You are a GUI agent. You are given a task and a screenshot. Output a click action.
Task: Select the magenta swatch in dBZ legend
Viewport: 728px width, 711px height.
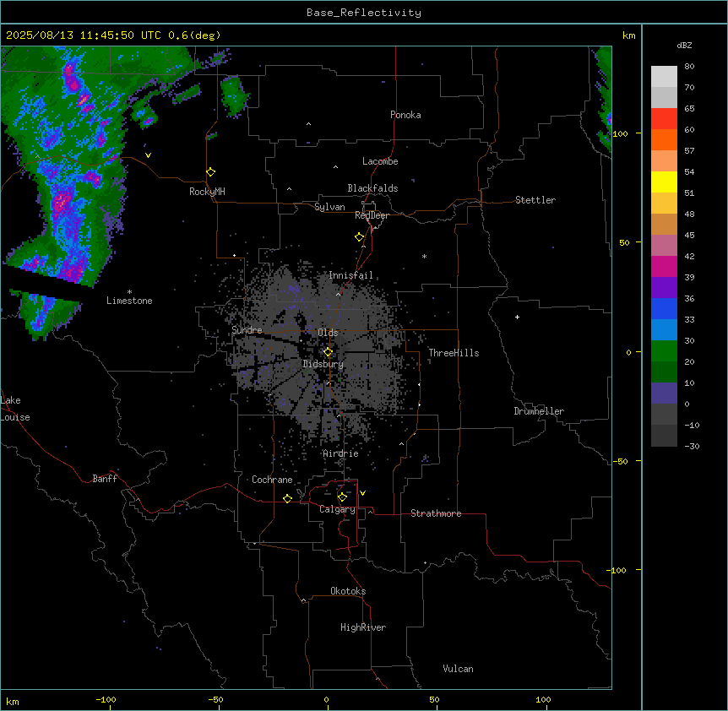pyautogui.click(x=664, y=266)
